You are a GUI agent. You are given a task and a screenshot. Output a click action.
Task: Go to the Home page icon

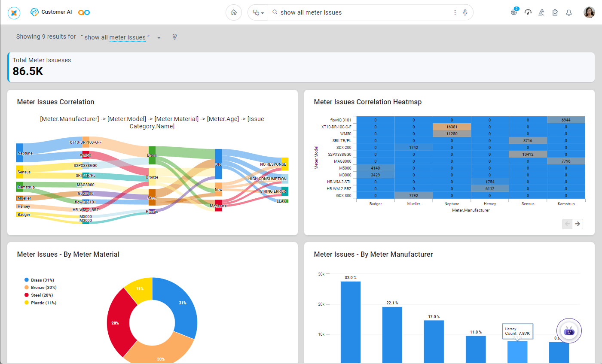(234, 12)
